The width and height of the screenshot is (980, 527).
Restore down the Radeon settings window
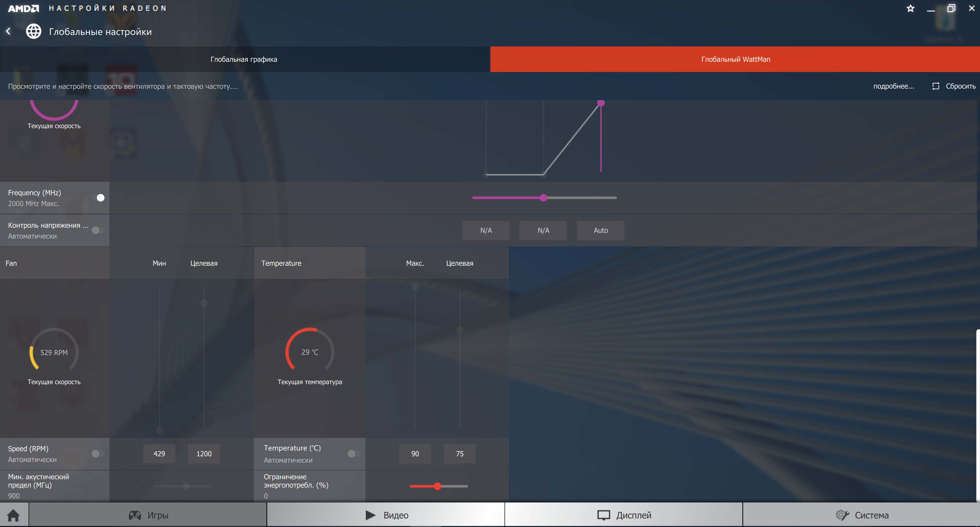pos(951,8)
